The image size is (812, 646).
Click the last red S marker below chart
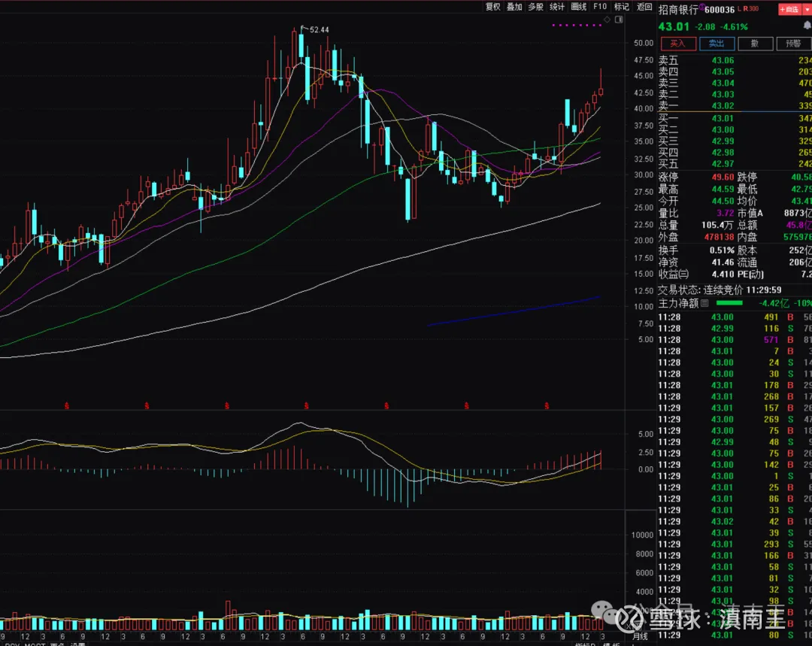(x=547, y=405)
